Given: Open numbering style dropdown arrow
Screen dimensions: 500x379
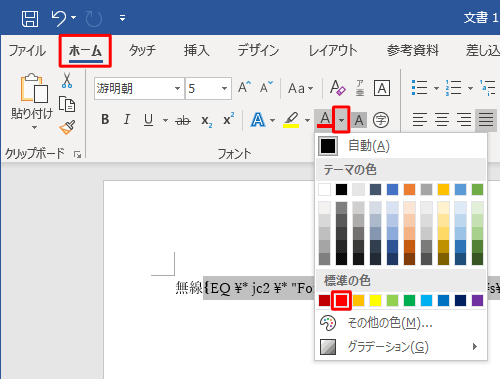Looking at the screenshot, I should click(470, 88).
